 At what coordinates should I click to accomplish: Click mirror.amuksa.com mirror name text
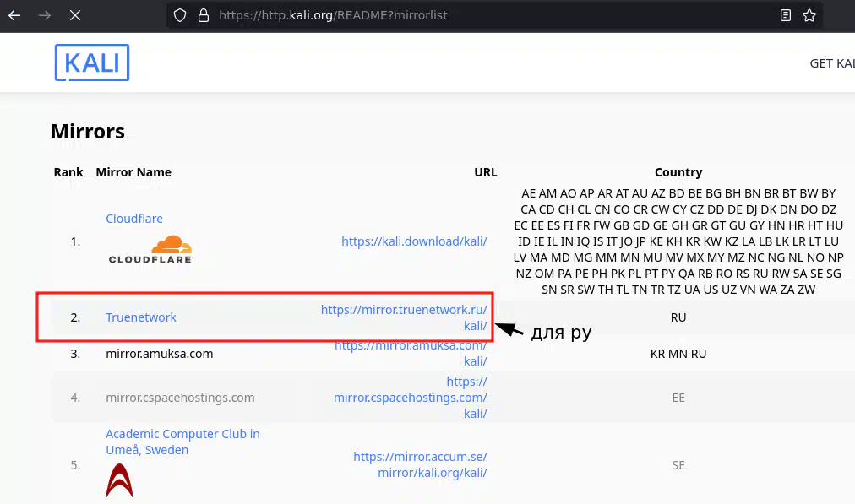[x=159, y=354]
